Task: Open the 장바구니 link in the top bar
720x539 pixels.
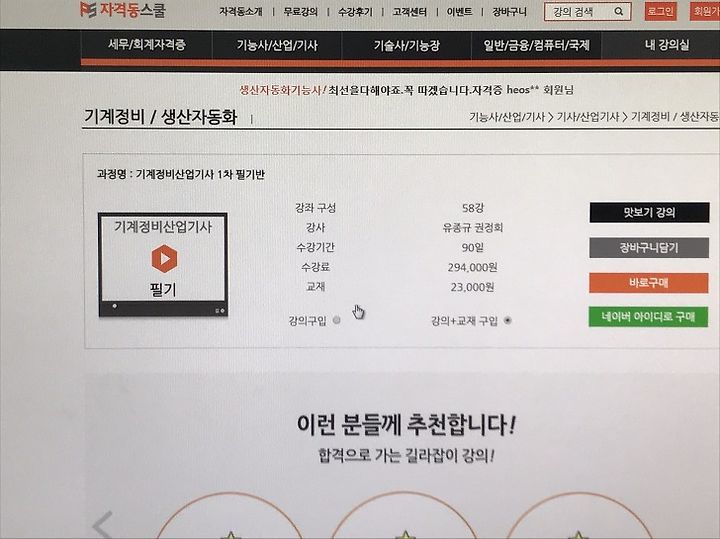Action: pos(509,12)
